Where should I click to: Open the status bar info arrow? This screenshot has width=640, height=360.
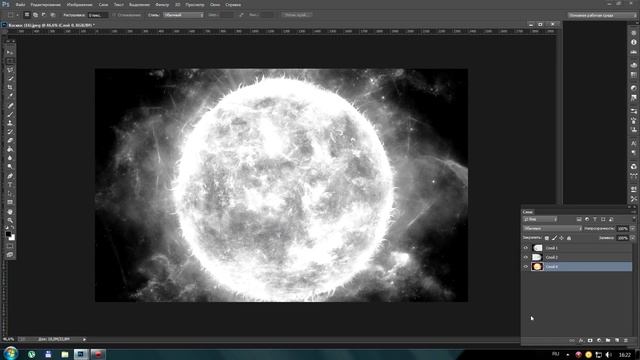click(84, 339)
